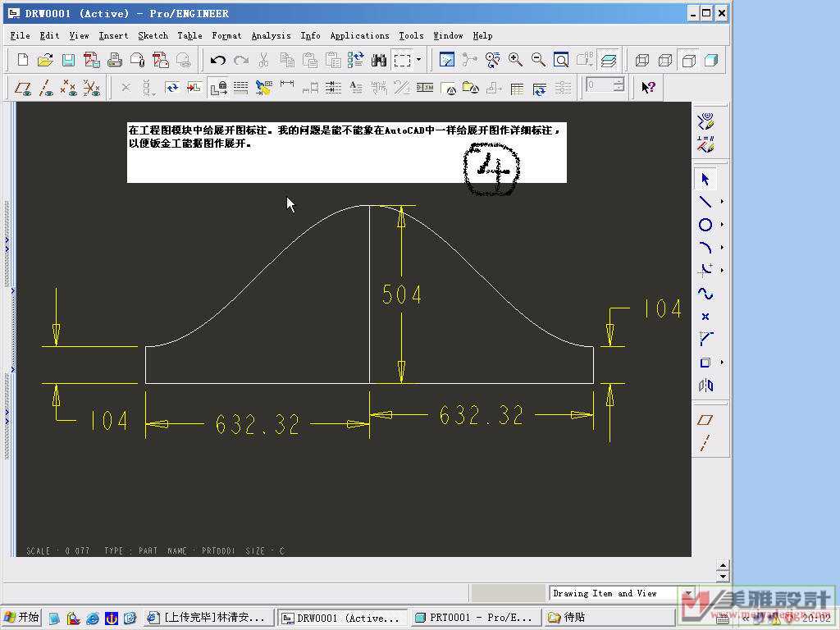The height and width of the screenshot is (630, 840).
Task: Toggle datum point display
Action: click(70, 88)
